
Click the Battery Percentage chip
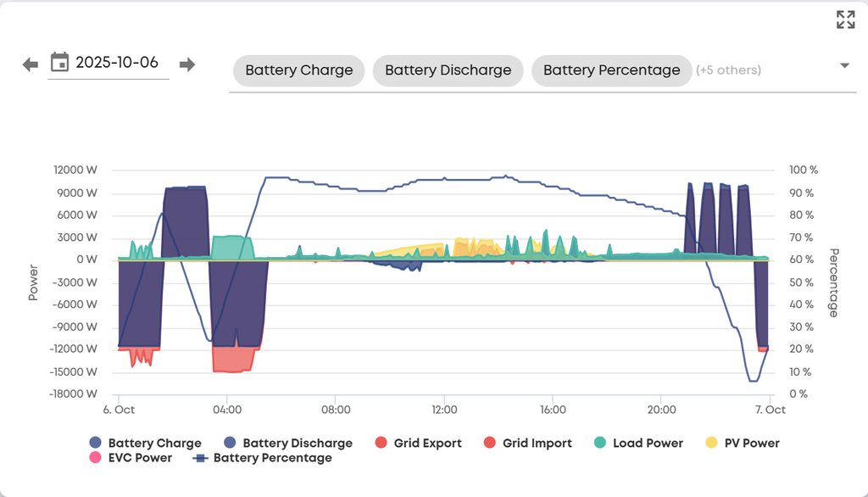pyautogui.click(x=611, y=70)
